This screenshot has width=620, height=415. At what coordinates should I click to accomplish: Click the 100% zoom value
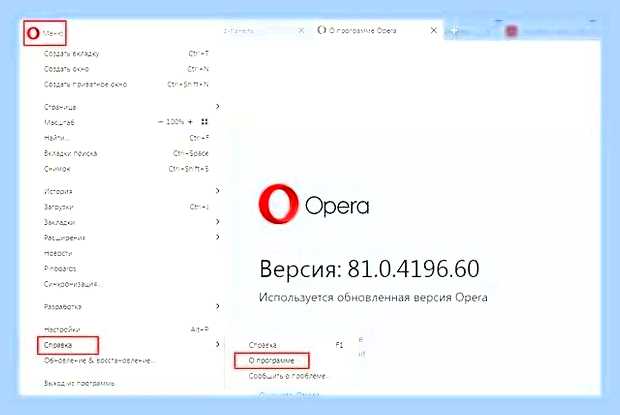175,122
